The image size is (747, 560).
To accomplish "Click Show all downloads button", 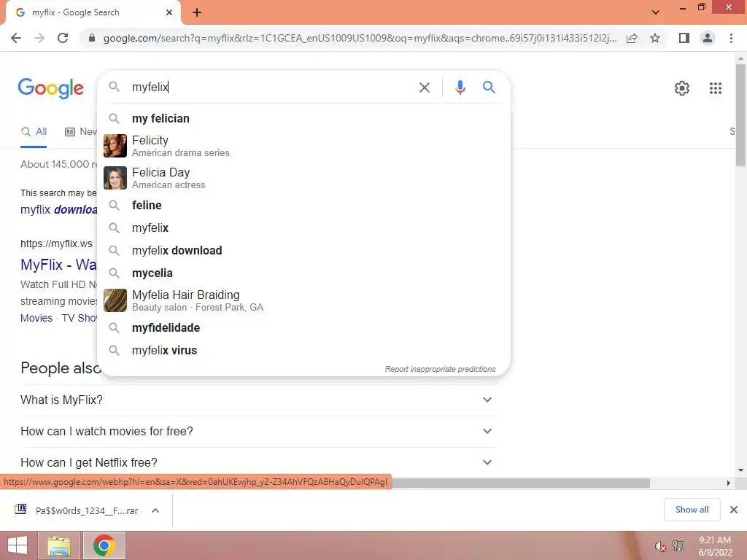I will coord(692,510).
